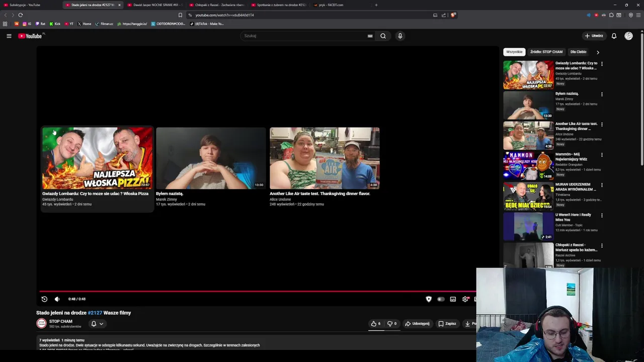Viewport: 644px width, 362px height.
Task: Open options for MURAN UDERZENIEM sidebar video
Action: point(602,185)
